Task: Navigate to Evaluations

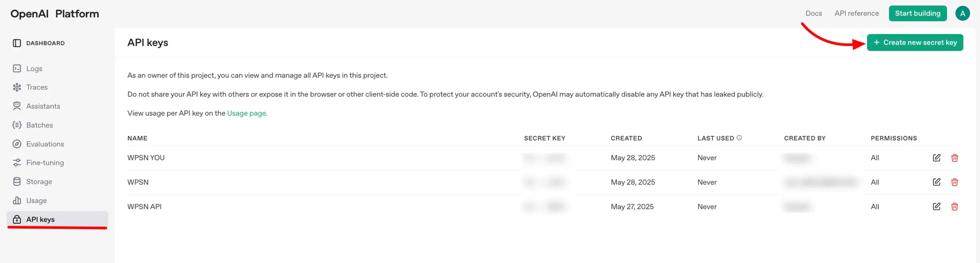Action: point(45,144)
